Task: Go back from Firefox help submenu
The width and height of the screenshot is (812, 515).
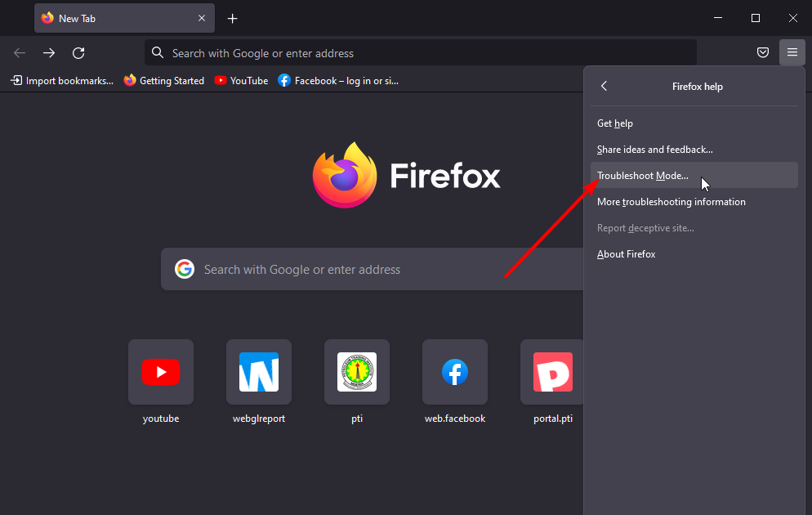Action: (x=604, y=86)
